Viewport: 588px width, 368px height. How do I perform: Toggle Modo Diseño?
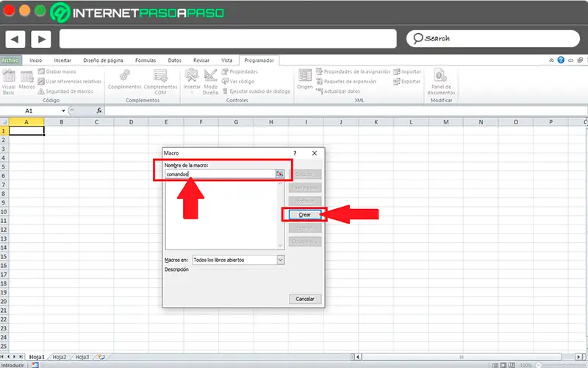pyautogui.click(x=210, y=82)
